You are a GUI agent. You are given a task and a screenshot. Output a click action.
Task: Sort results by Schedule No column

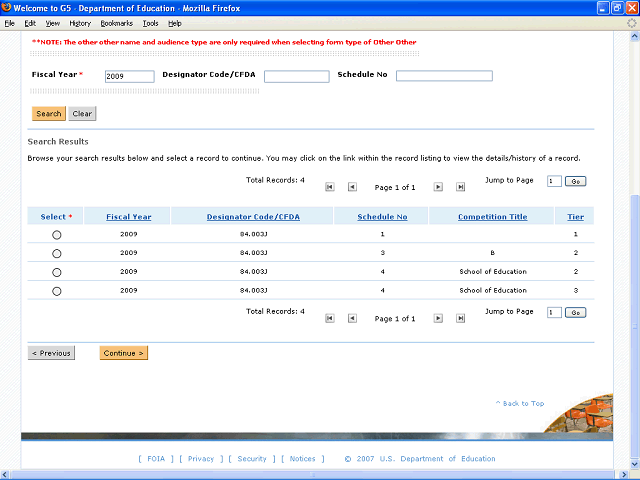tap(382, 217)
